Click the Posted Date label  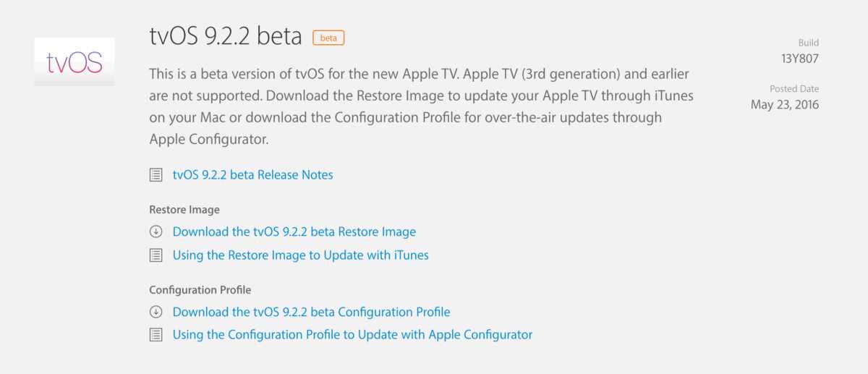pos(794,89)
